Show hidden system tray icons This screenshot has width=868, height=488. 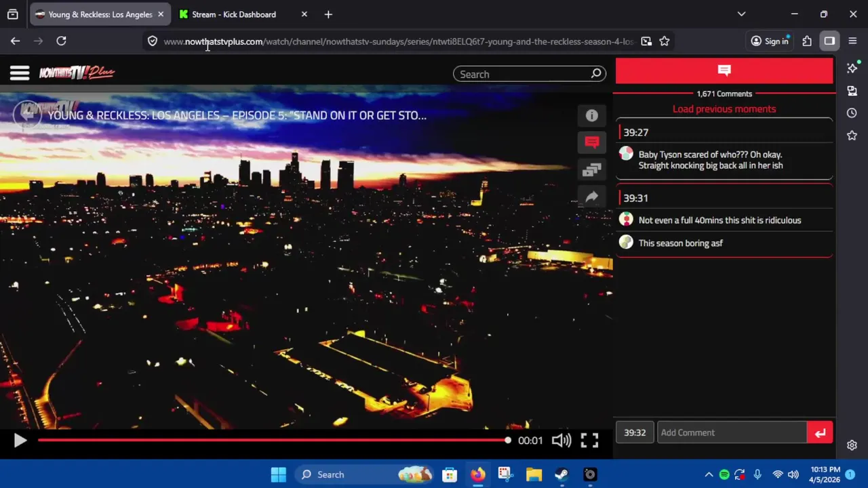coord(709,474)
